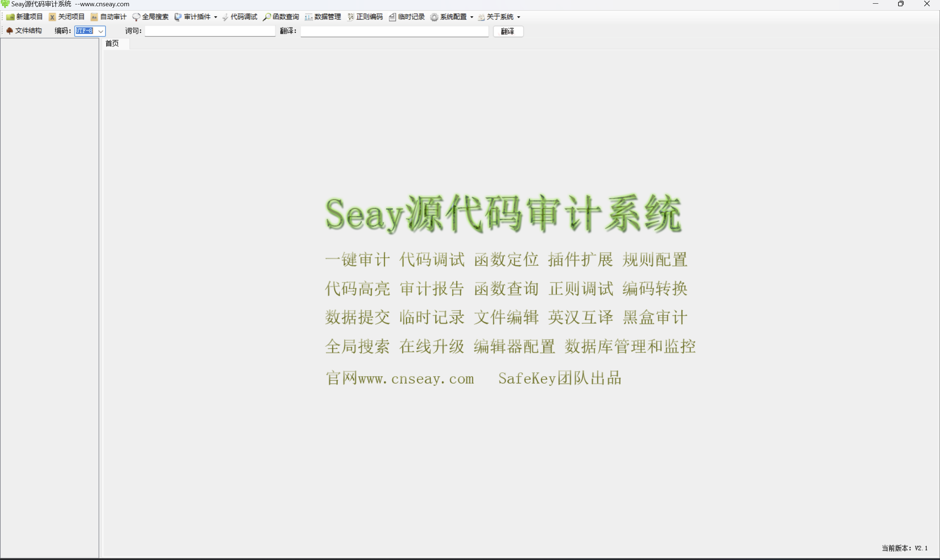Open 数据管理 data management
940x560 pixels.
(x=323, y=17)
